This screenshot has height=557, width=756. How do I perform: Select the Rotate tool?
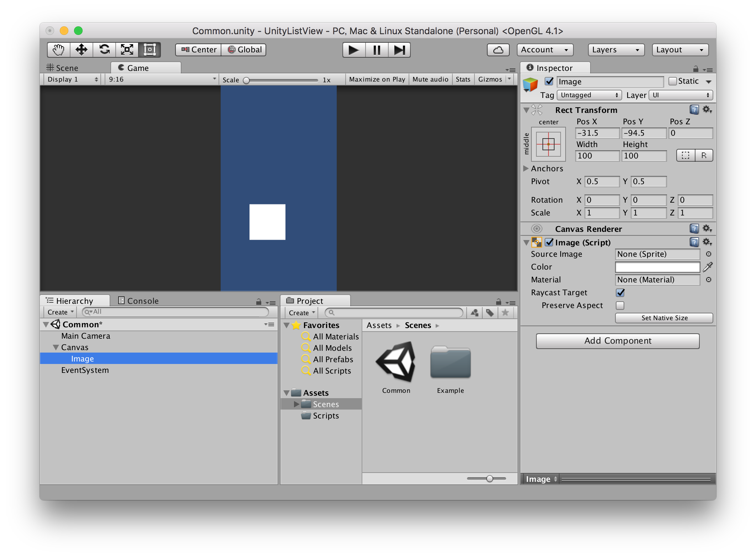click(x=104, y=50)
